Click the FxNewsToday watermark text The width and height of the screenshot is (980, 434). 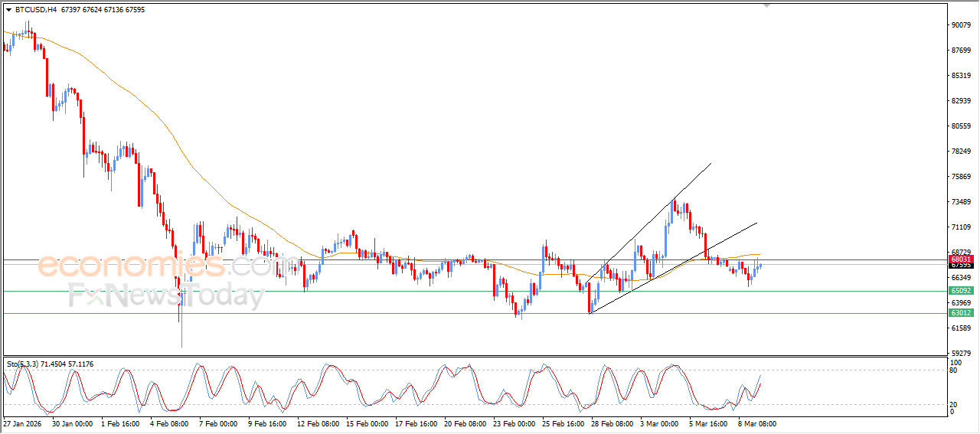click(166, 295)
